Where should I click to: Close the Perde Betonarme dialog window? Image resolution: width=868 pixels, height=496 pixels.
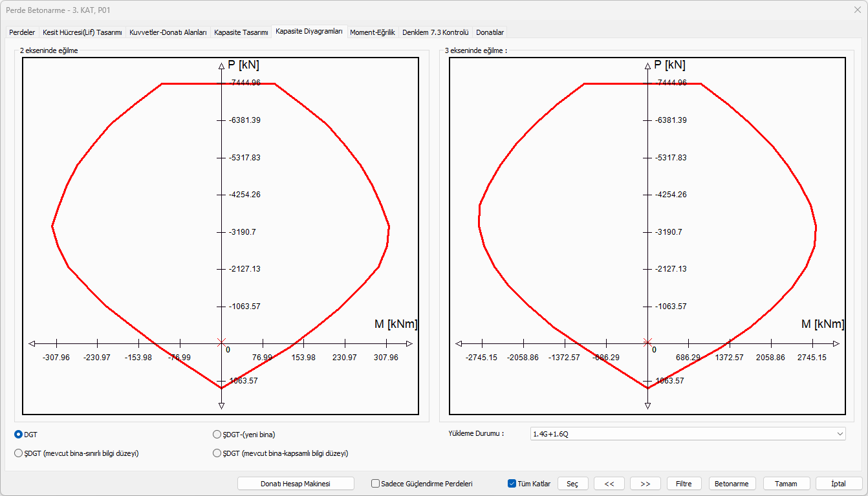click(857, 10)
